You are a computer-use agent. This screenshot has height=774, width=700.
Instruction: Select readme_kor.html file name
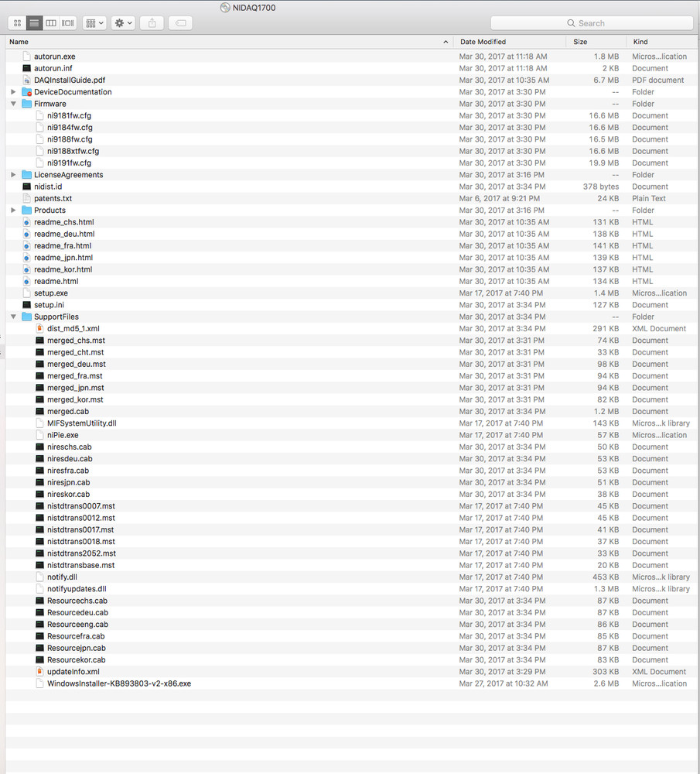click(x=63, y=269)
